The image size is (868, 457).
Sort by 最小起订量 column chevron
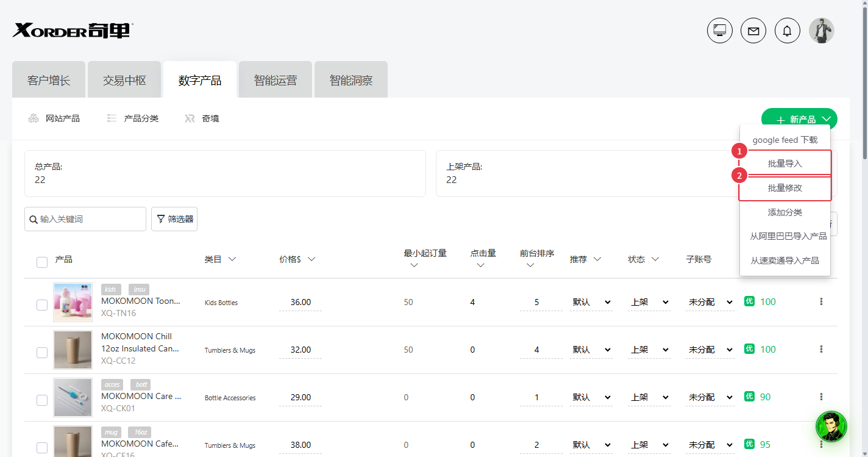click(x=414, y=265)
